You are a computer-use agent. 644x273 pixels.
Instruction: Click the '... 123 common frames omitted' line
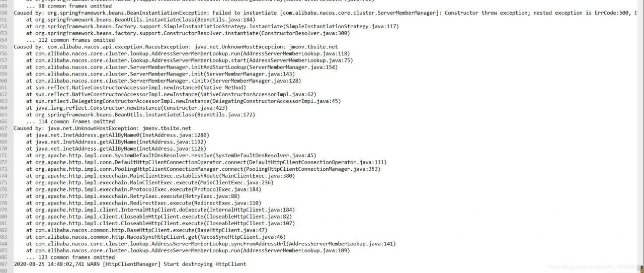[70, 257]
